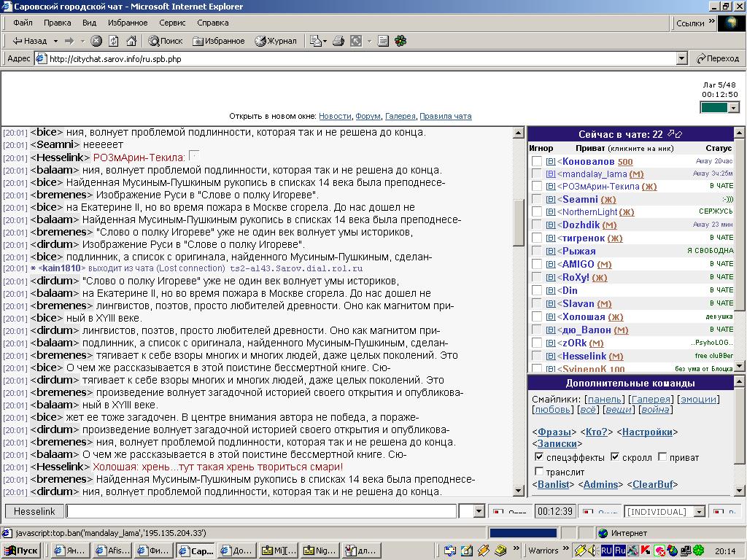Open the Поиск (Search) toolbar button
The width and height of the screenshot is (747, 560).
(x=166, y=41)
